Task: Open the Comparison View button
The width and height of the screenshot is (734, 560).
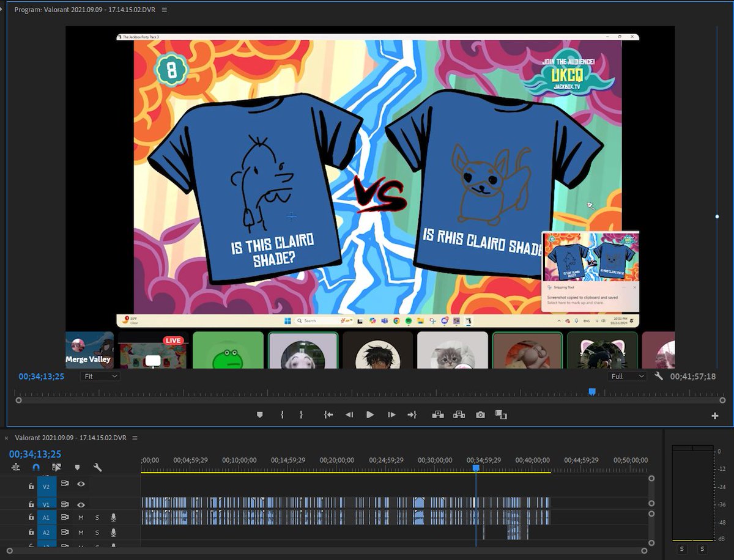Action: (x=502, y=414)
